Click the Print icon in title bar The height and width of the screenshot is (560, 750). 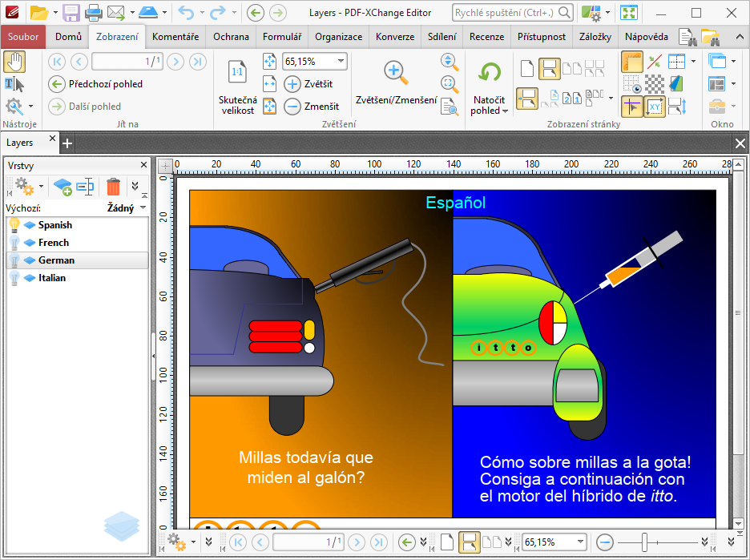tap(93, 13)
